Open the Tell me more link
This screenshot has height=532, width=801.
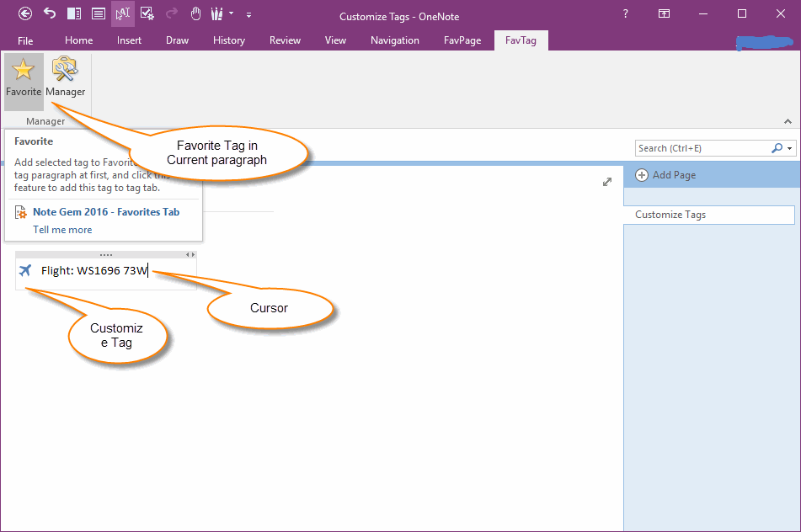coord(62,230)
